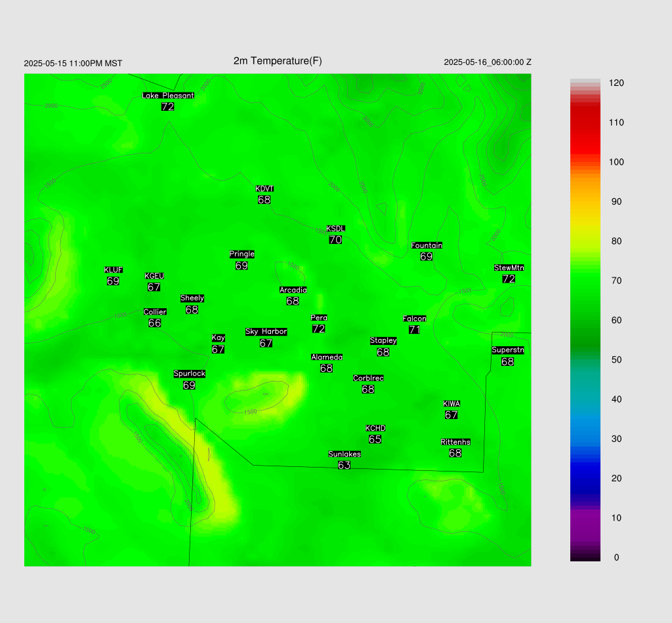The width and height of the screenshot is (672, 623).
Task: Click the Alameda station label
Action: tap(327, 357)
